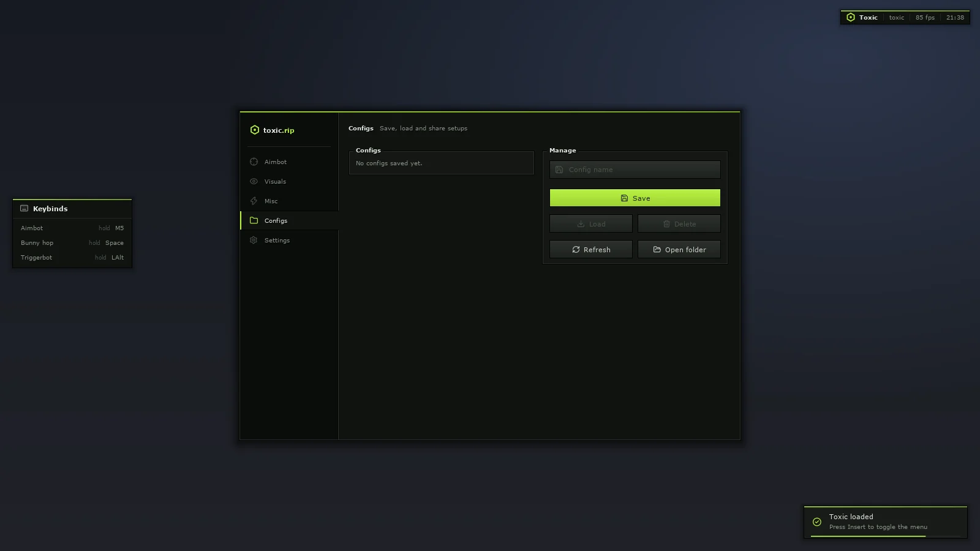Click the Triggerbot keybind LAlt value

coord(118,257)
